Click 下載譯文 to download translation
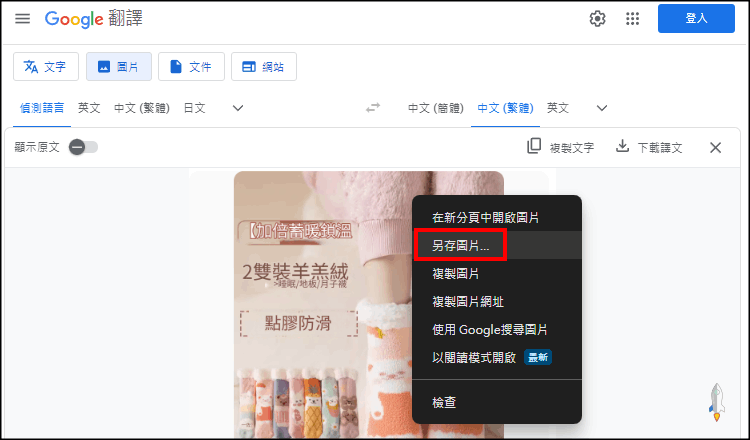The image size is (750, 440). (649, 147)
